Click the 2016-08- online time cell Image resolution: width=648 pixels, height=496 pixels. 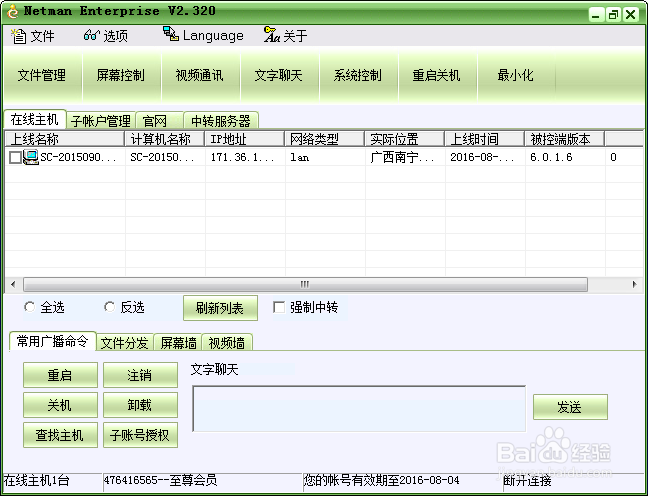(x=482, y=157)
